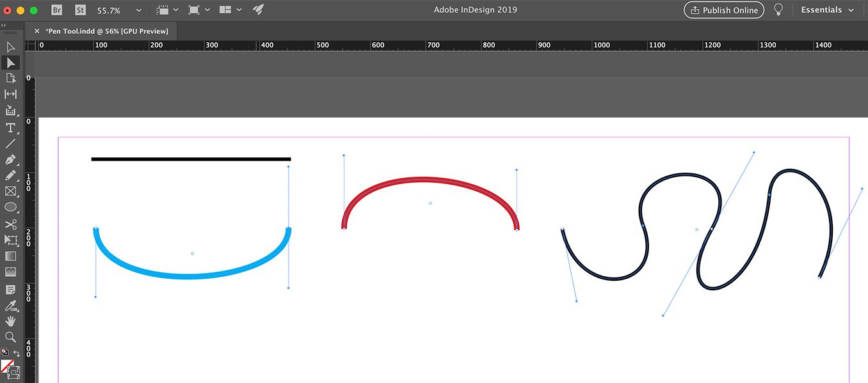Open zoom level dropdown next to 55.7%
The width and height of the screenshot is (868, 383).
(139, 10)
